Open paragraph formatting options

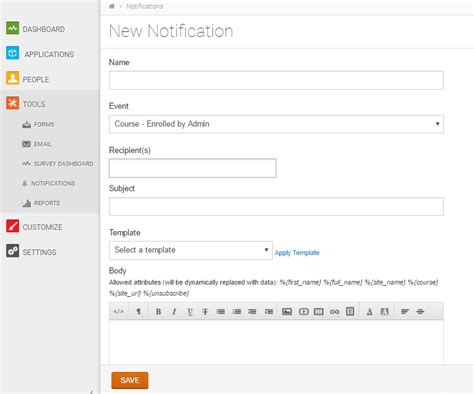pos(138,312)
